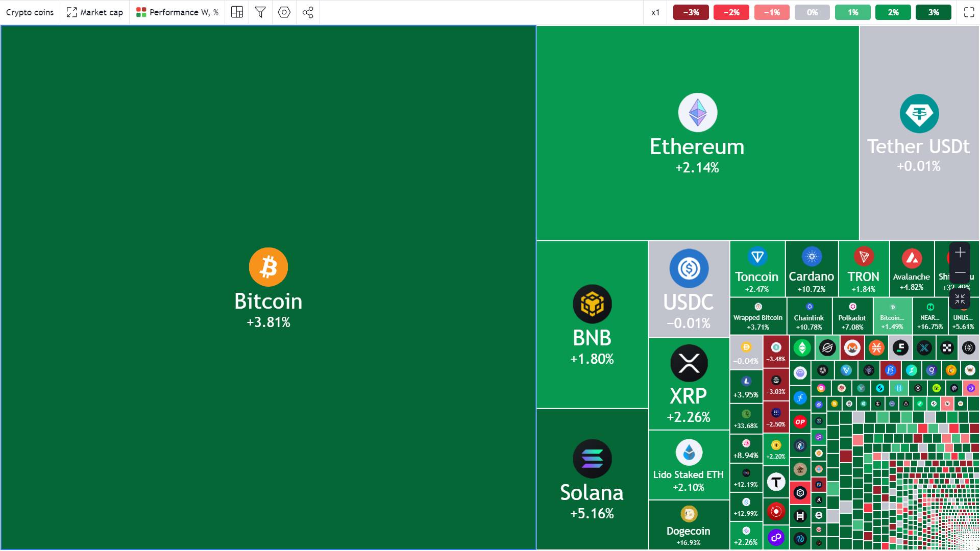This screenshot has width=980, height=551.
Task: Click the collapse arrows reset-zoom icon
Action: pos(960,299)
